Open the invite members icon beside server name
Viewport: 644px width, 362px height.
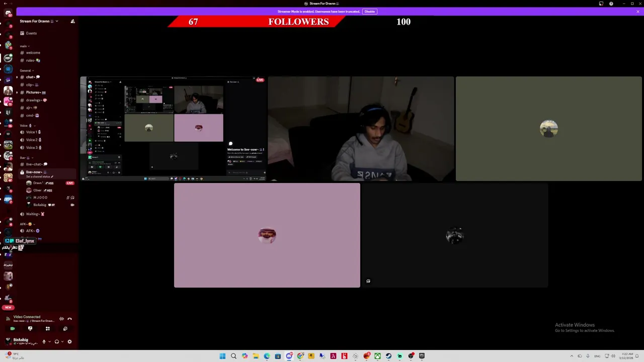click(x=72, y=21)
